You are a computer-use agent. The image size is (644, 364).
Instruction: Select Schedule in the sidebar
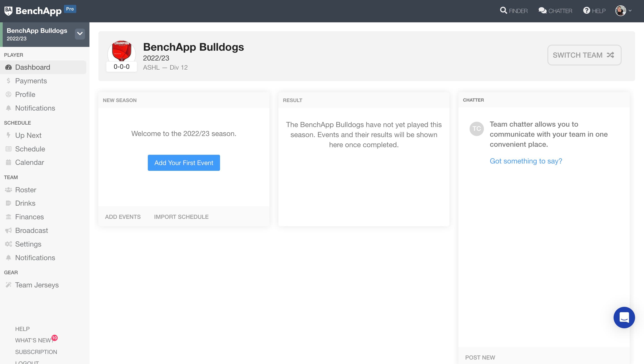click(x=30, y=149)
